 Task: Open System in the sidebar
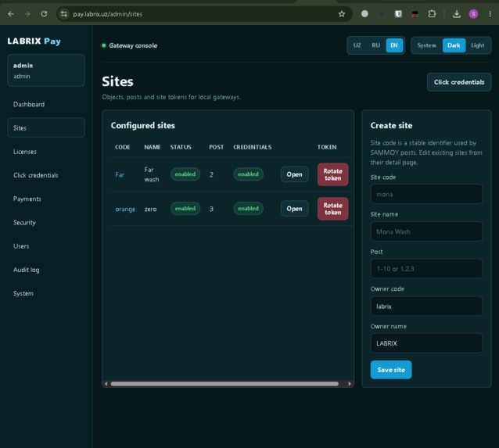(46, 293)
